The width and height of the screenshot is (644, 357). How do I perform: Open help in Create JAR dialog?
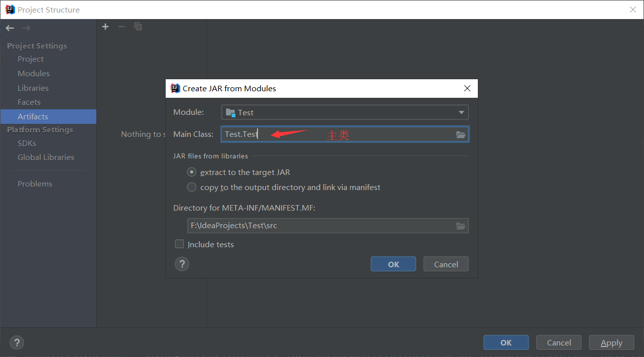click(182, 264)
